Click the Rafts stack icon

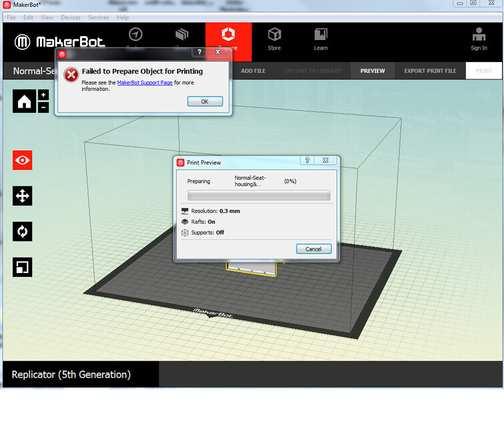[185, 222]
